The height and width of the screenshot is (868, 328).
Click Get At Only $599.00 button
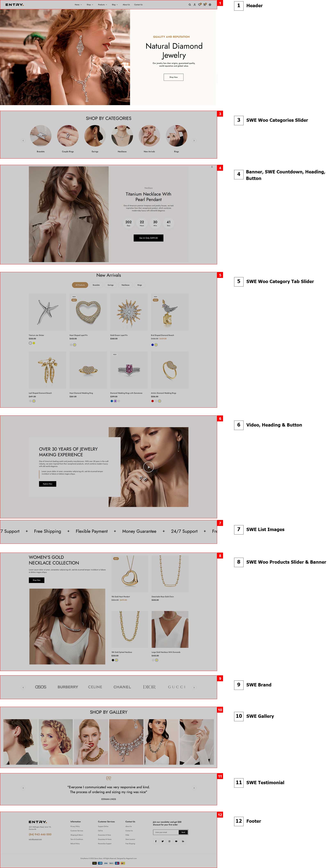(x=148, y=238)
